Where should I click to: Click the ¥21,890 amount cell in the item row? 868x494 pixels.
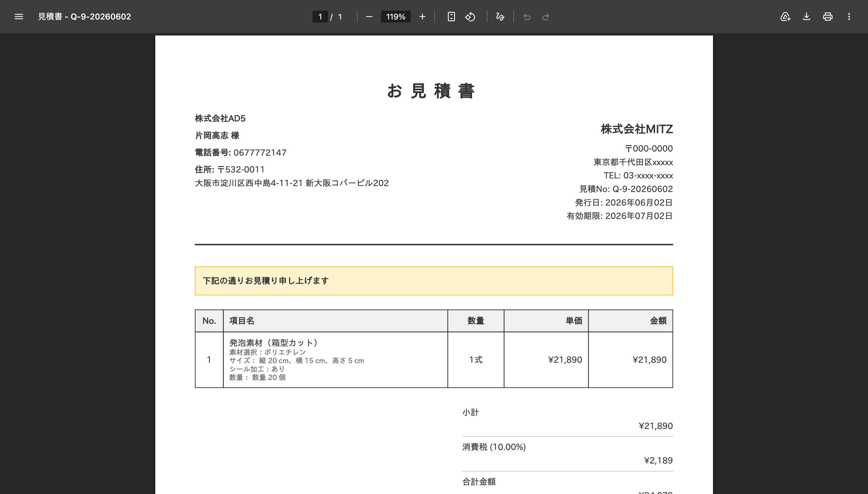click(x=630, y=360)
